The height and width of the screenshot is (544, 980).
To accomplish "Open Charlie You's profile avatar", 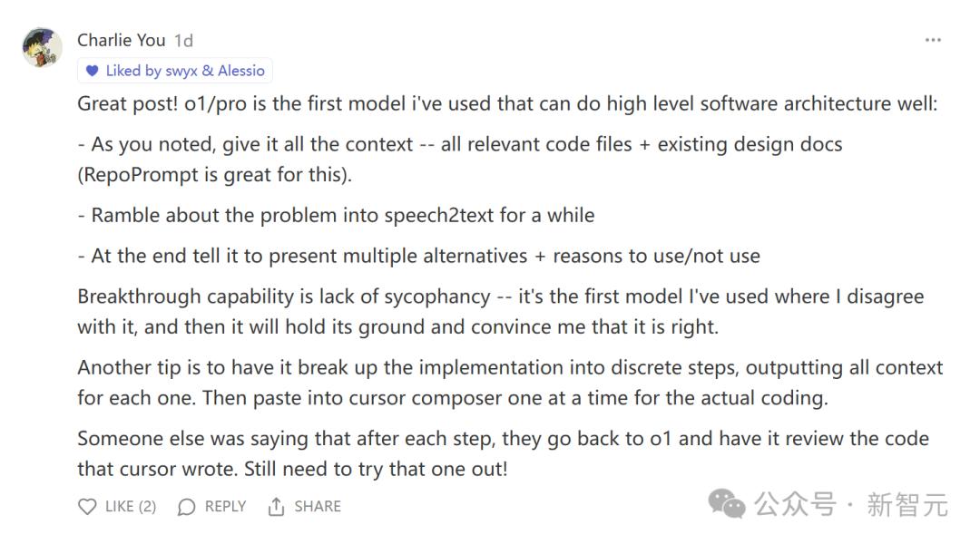I will point(42,46).
